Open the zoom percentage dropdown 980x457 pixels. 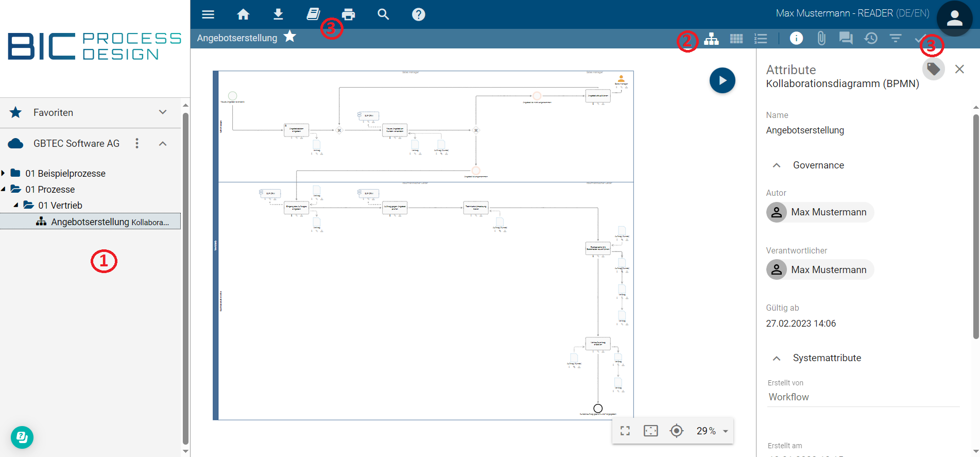point(726,431)
